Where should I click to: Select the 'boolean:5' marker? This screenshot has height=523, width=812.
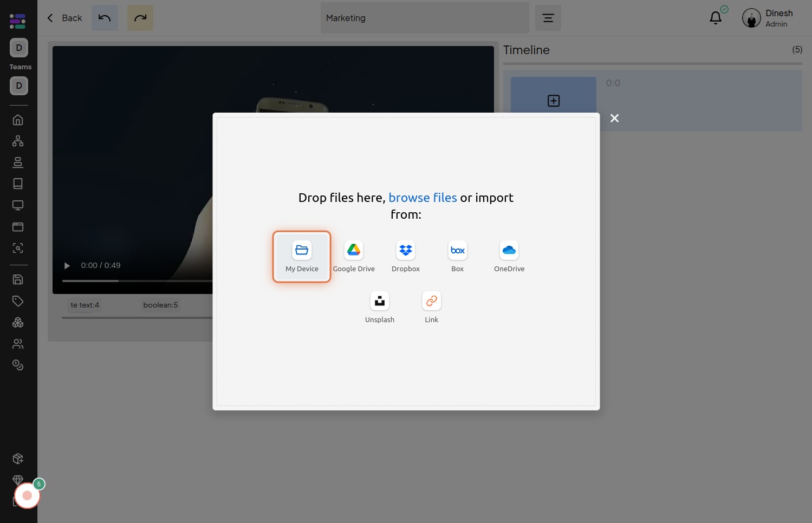click(x=160, y=305)
